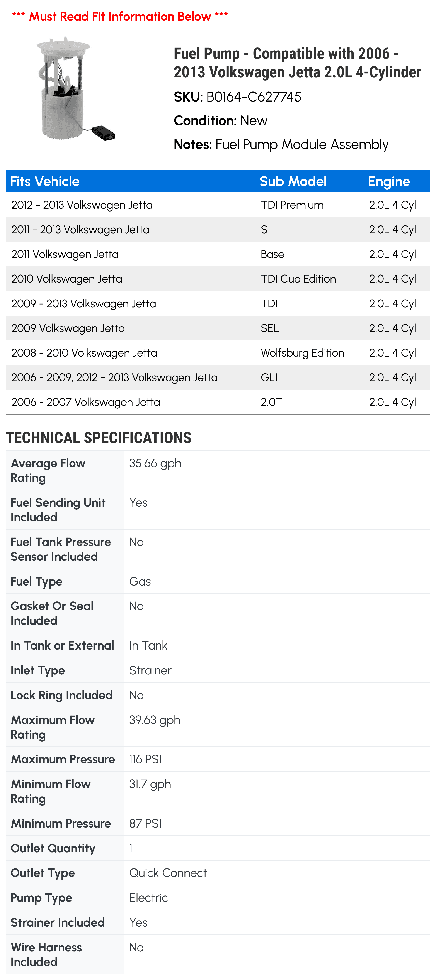The width and height of the screenshot is (436, 980).
Task: Select the 39.63 gph maximum flow value
Action: 155,720
